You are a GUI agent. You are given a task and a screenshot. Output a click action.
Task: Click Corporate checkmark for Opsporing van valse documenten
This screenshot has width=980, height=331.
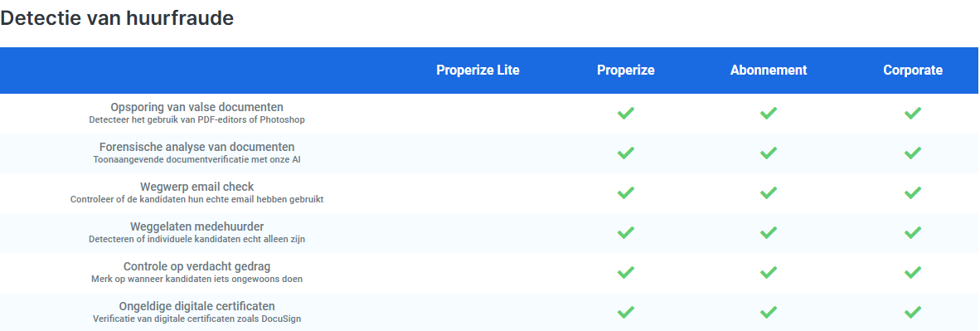pyautogui.click(x=913, y=114)
